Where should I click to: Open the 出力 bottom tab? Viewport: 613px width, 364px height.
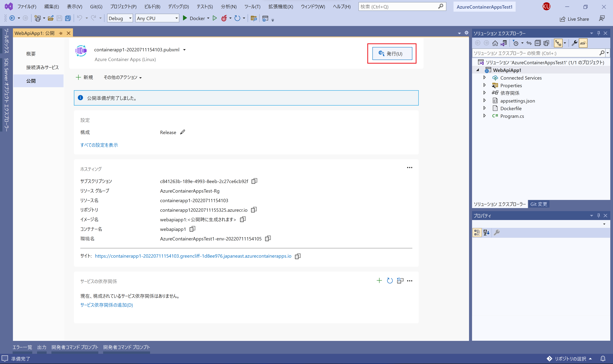[42, 347]
